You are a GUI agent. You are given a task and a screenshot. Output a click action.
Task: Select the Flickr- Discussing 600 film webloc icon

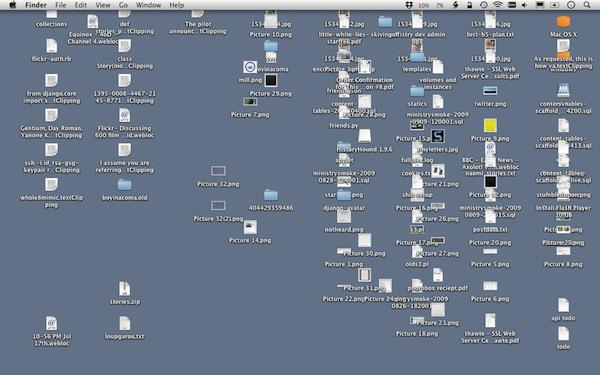tap(124, 115)
